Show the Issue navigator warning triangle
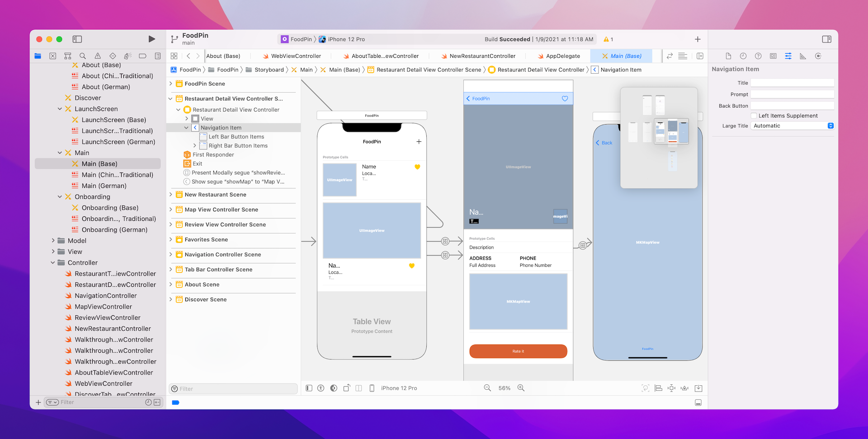This screenshot has width=868, height=439. (x=97, y=56)
